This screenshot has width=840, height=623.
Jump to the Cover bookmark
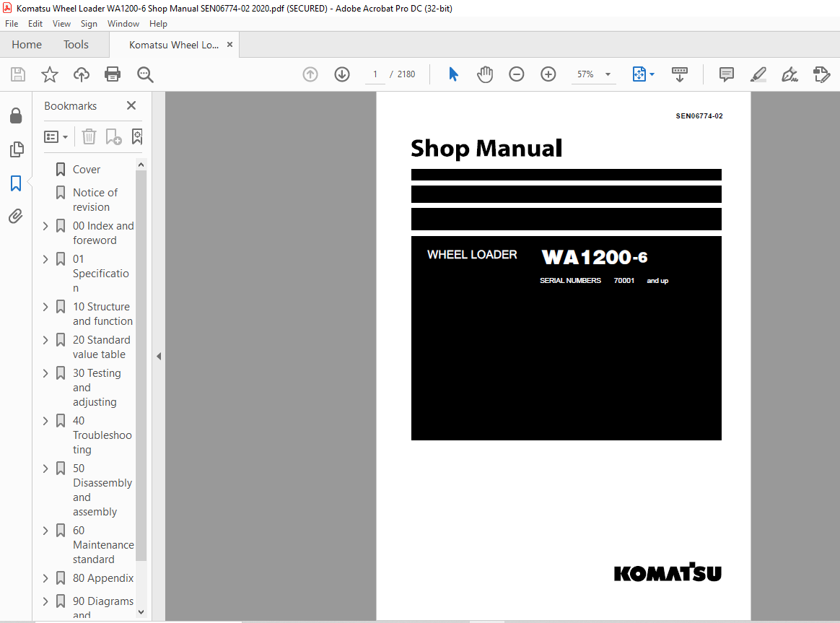(87, 169)
